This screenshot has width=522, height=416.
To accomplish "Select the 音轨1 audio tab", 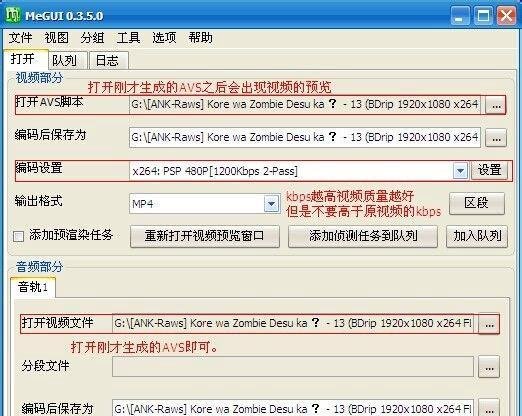I will pyautogui.click(x=33, y=287).
